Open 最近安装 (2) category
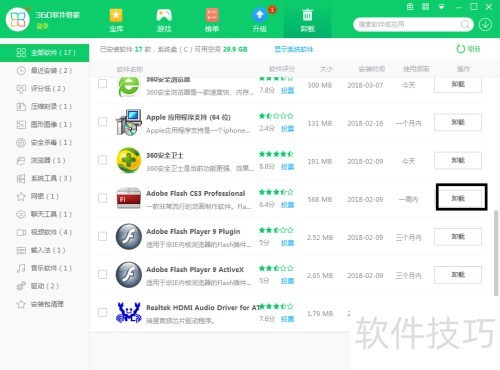The width and height of the screenshot is (500, 370). (x=44, y=71)
